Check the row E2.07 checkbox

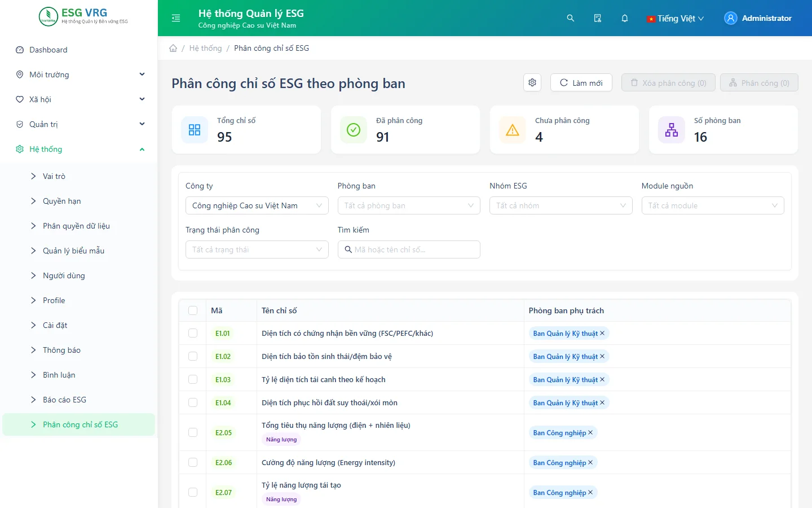click(193, 492)
